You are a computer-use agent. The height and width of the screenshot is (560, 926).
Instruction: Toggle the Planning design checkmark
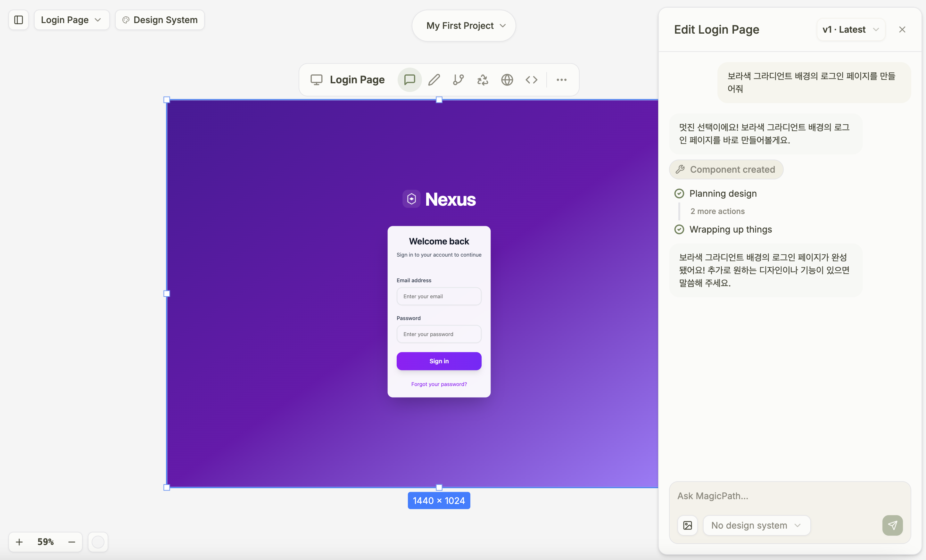pos(679,193)
